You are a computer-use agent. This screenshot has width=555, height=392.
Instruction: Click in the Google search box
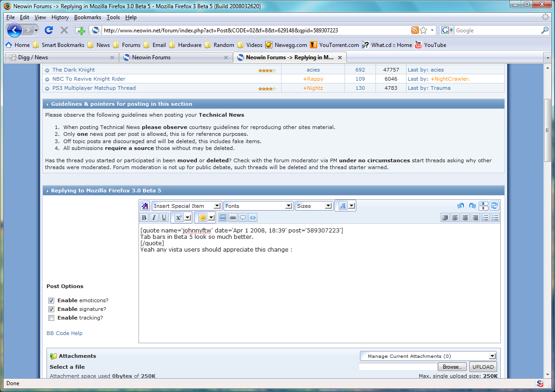pyautogui.click(x=497, y=31)
